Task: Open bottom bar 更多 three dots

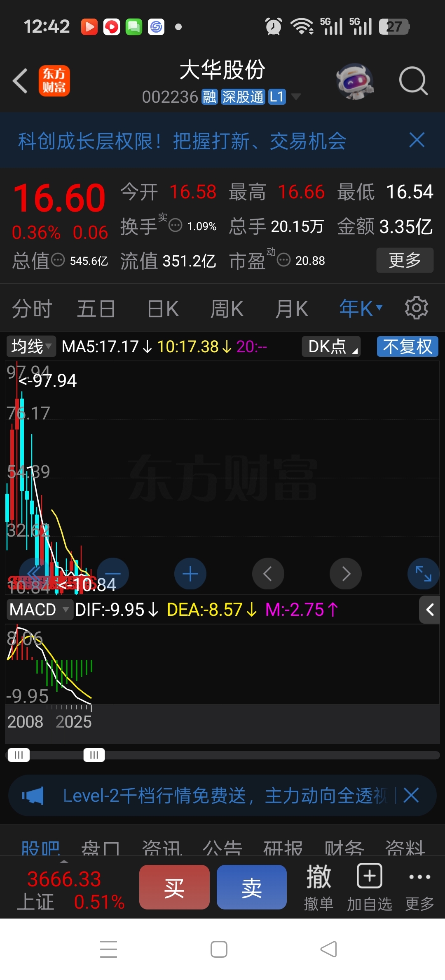Action: coord(420,887)
